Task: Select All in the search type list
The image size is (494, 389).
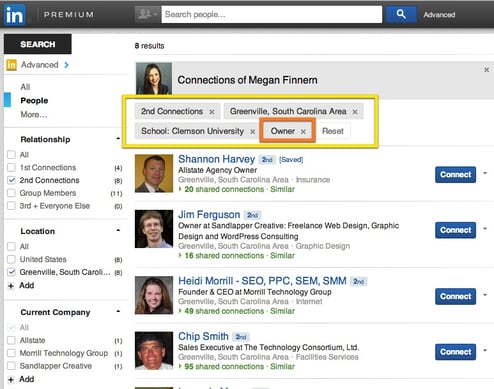Action: tap(25, 87)
